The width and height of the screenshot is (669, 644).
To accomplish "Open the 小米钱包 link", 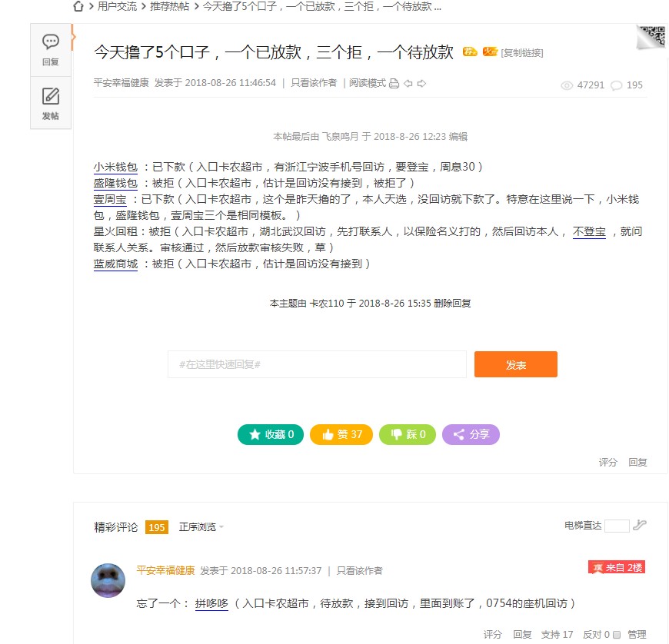I will (115, 167).
